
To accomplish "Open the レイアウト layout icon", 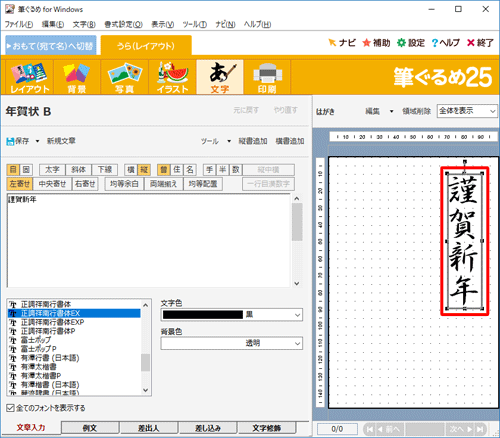I will [x=29, y=77].
